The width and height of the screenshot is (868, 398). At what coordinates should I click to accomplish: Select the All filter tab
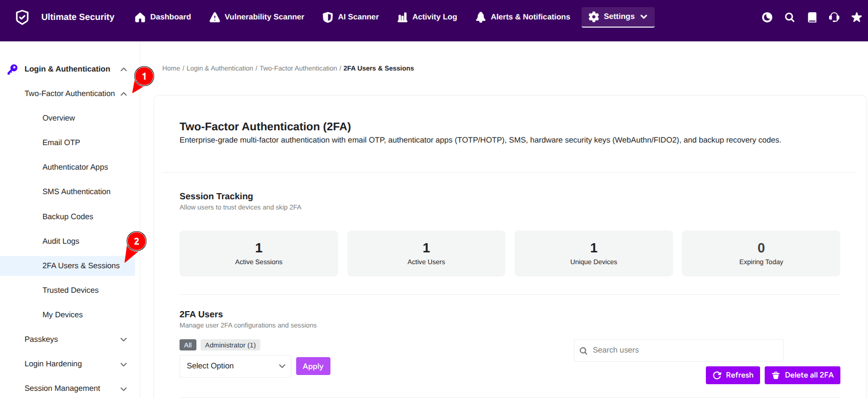188,345
